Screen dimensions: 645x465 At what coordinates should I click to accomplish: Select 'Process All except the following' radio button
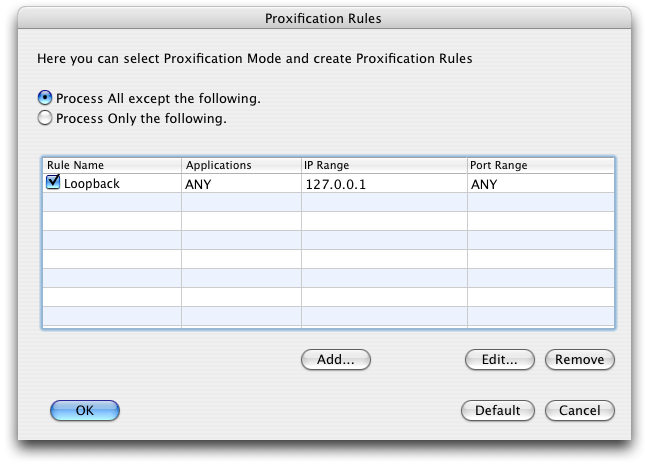click(44, 98)
